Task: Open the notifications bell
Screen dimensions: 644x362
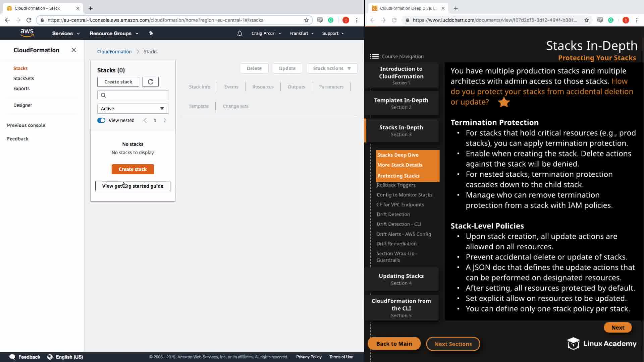Action: click(x=239, y=34)
